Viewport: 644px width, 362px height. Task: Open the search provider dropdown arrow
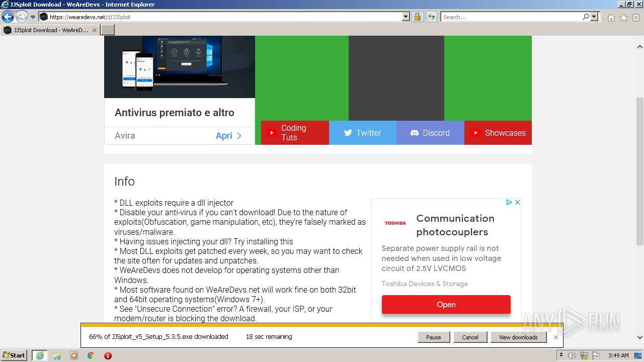(594, 17)
